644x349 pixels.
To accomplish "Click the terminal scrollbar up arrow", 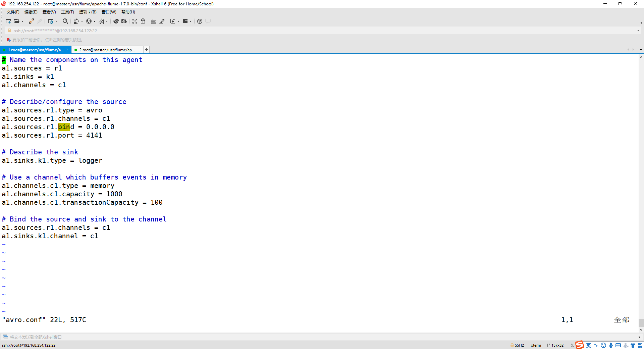I will click(x=641, y=57).
